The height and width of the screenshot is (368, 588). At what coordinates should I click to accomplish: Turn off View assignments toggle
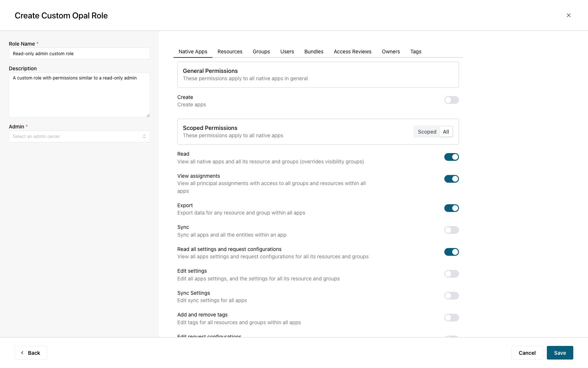pyautogui.click(x=451, y=179)
